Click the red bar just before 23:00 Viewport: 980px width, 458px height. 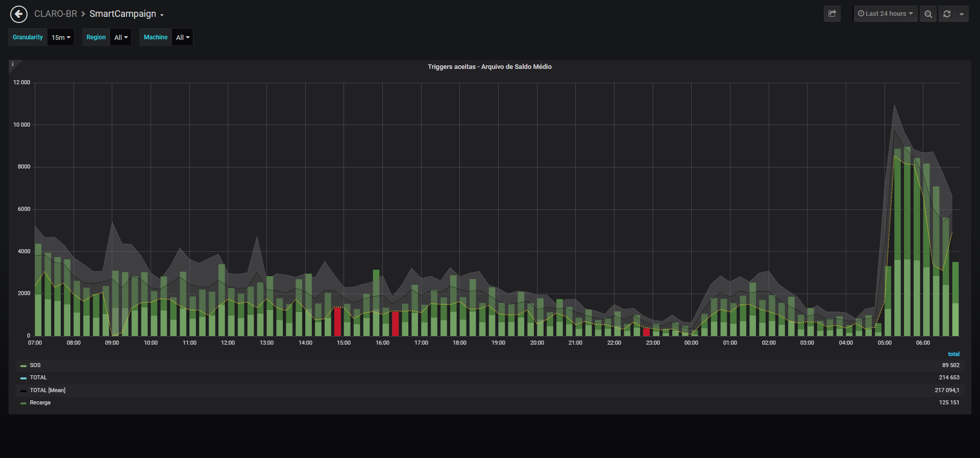pos(646,331)
